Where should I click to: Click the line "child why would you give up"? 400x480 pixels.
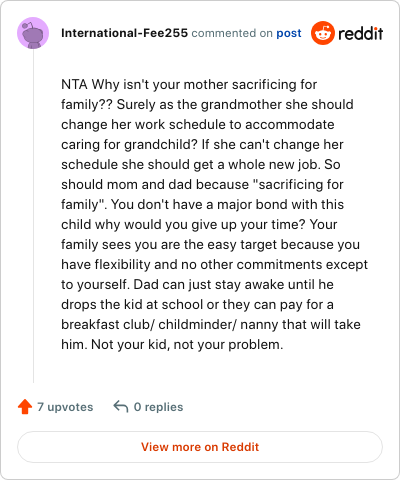(x=199, y=225)
